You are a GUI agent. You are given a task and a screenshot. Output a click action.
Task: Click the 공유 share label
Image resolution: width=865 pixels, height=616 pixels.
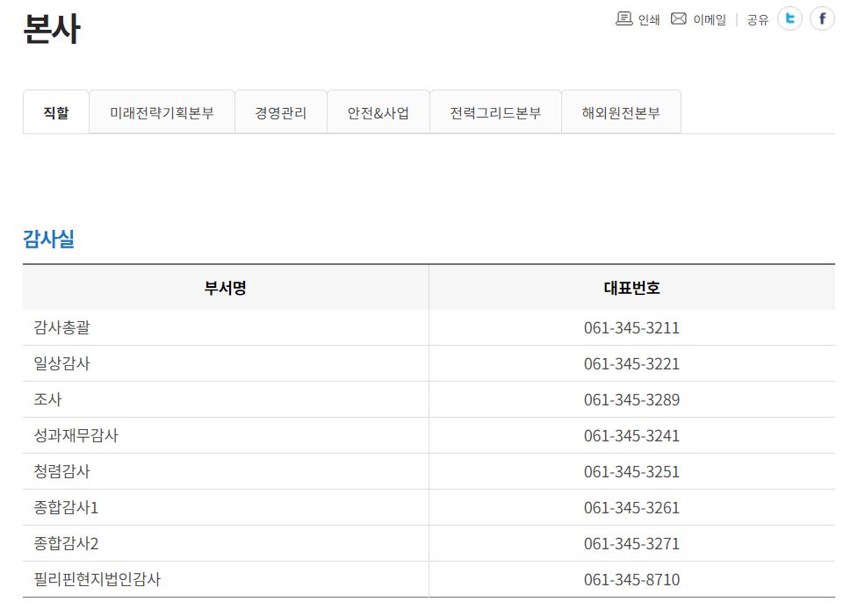pos(758,20)
